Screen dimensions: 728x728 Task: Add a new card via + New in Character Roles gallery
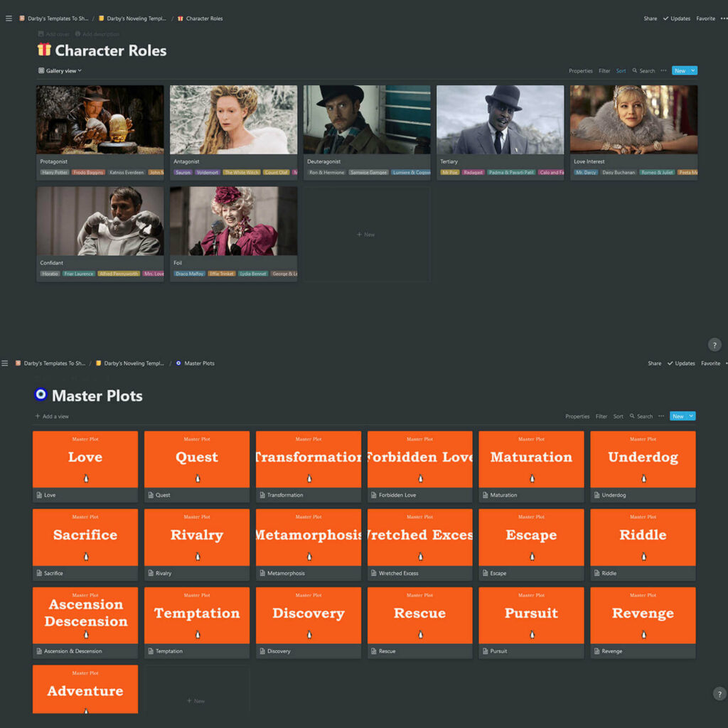[366, 235]
